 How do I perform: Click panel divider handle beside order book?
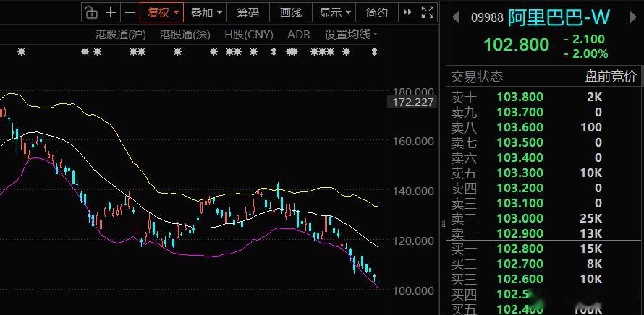click(443, 223)
